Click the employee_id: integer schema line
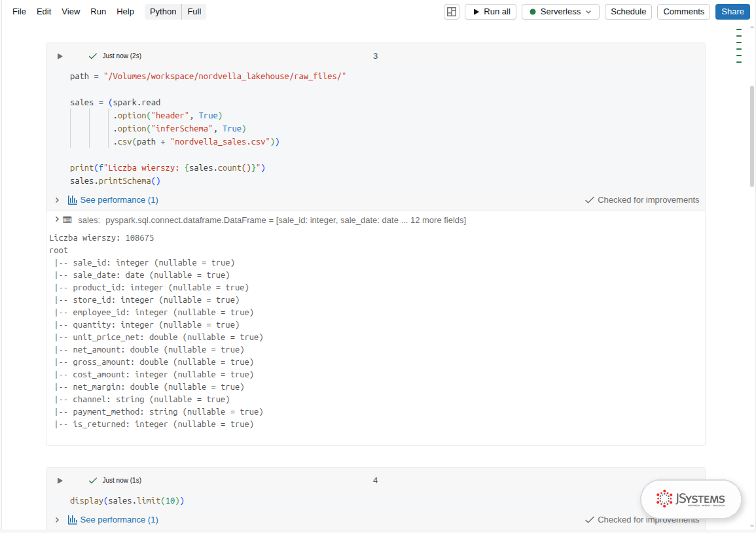Image resolution: width=756 pixels, height=533 pixels. (154, 313)
